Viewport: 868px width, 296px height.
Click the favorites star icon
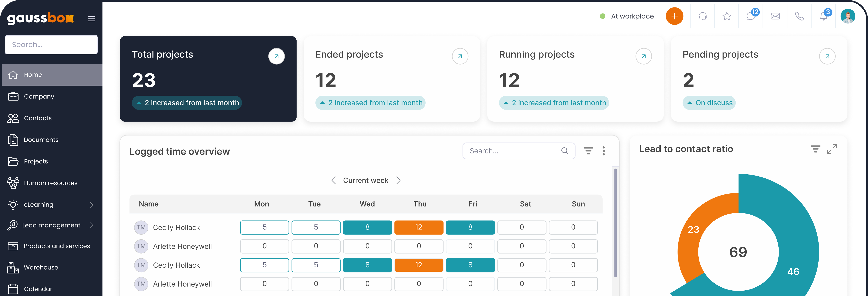click(727, 16)
